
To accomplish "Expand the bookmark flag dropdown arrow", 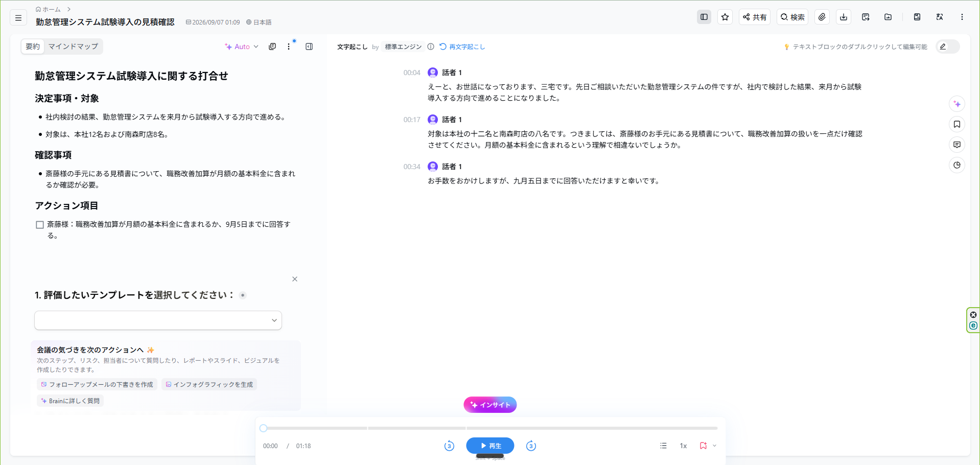I will tap(714, 446).
